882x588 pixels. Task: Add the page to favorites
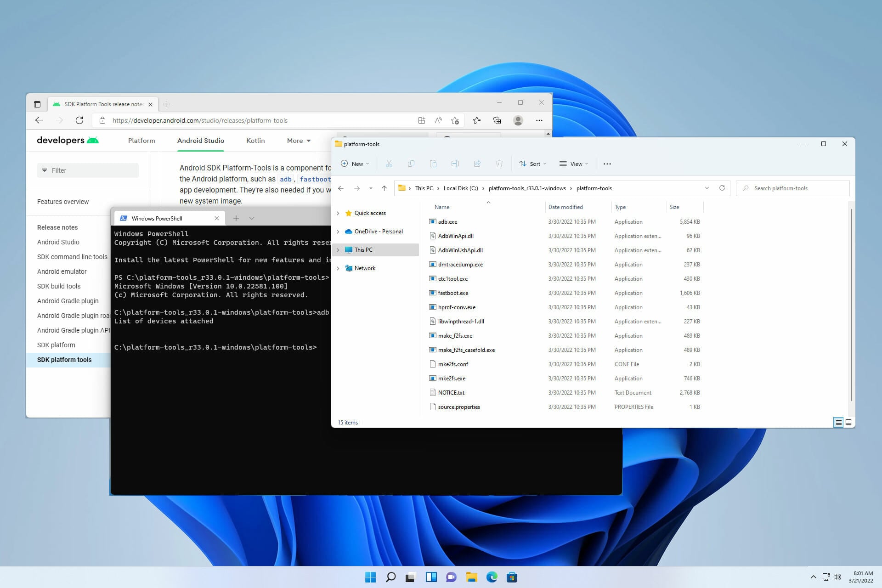pyautogui.click(x=456, y=120)
